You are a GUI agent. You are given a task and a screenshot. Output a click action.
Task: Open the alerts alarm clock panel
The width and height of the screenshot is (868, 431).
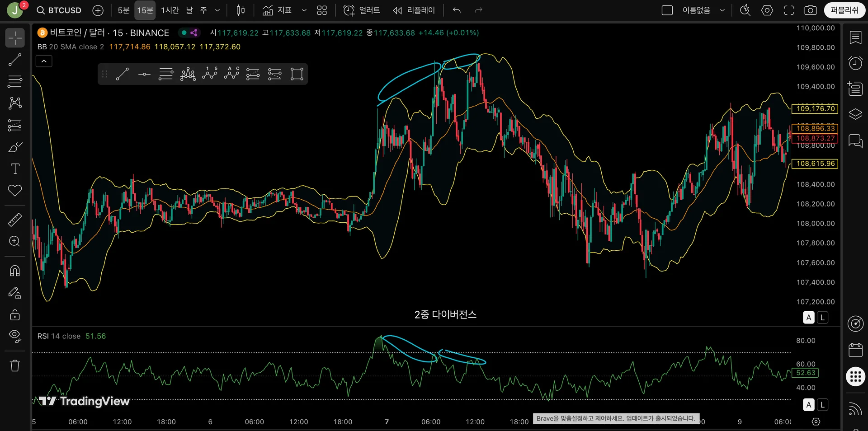click(x=855, y=63)
